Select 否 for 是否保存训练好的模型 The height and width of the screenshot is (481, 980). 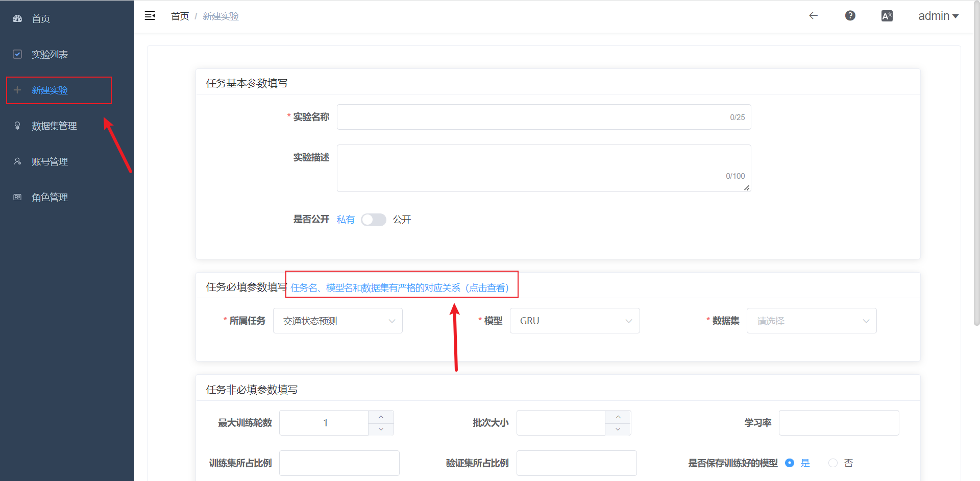coord(833,463)
